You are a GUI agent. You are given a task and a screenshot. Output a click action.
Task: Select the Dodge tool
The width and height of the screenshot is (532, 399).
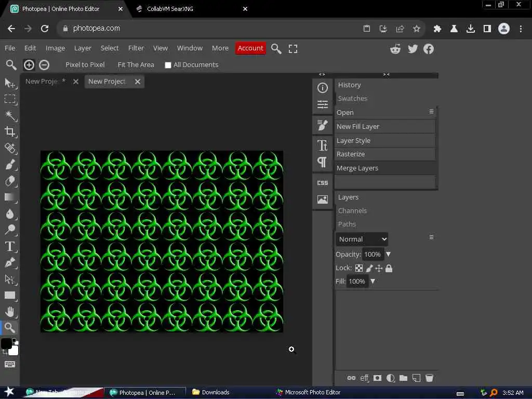[x=9, y=230]
